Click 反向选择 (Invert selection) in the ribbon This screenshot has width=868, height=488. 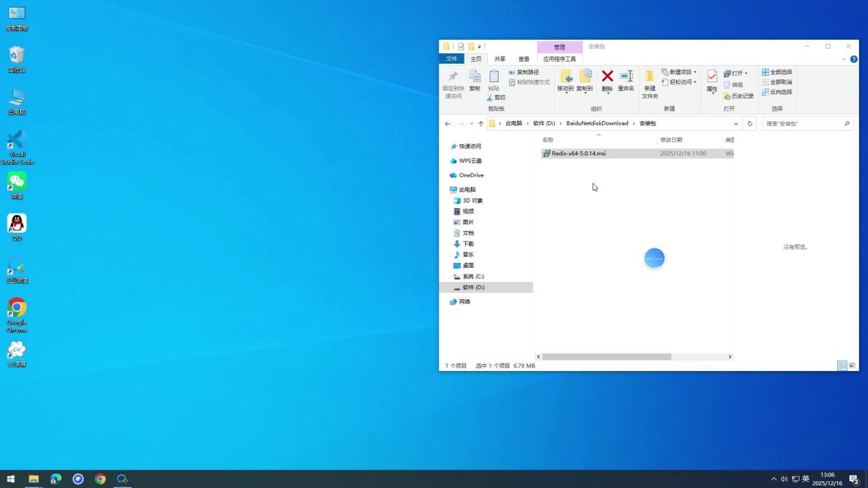coord(777,92)
